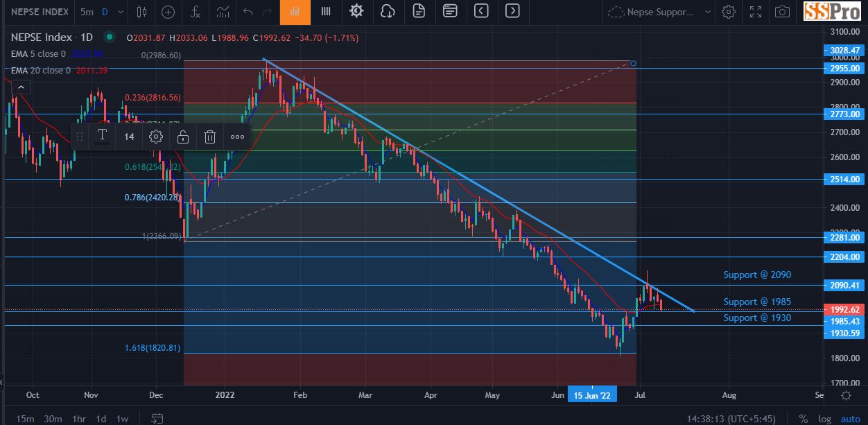Expand the Nepse Support template dropdown
The width and height of the screenshot is (868, 425).
tap(709, 12)
